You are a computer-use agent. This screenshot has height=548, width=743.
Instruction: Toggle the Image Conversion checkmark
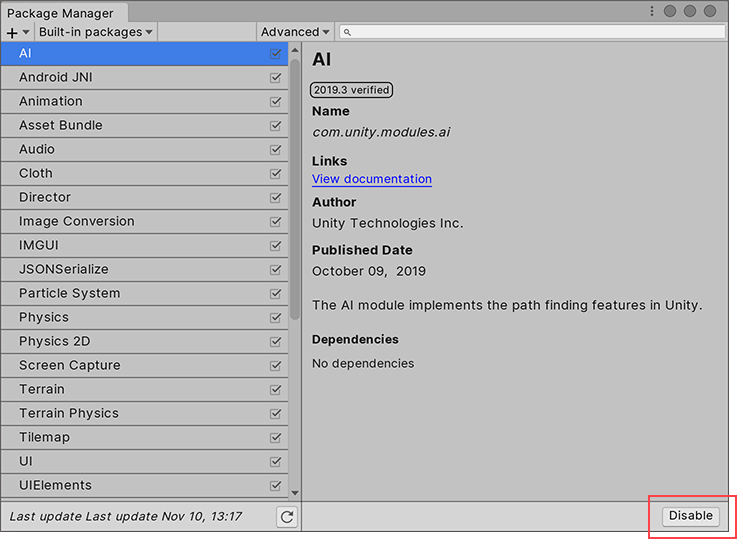(275, 222)
